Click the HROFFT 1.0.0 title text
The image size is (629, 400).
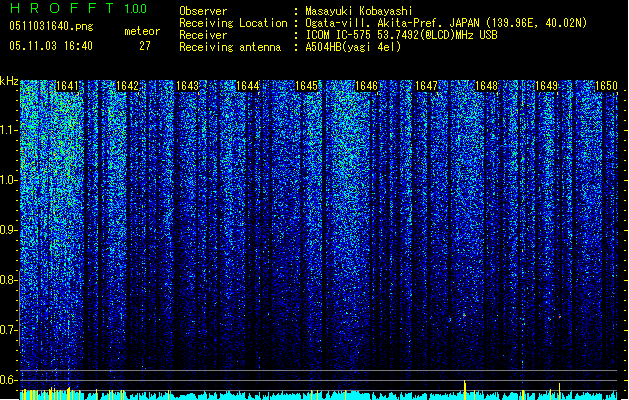click(79, 8)
